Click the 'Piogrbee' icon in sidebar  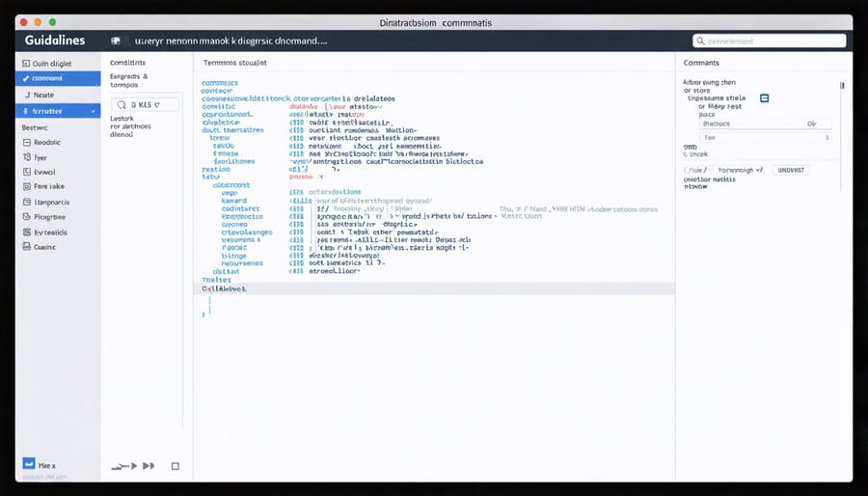coord(27,217)
